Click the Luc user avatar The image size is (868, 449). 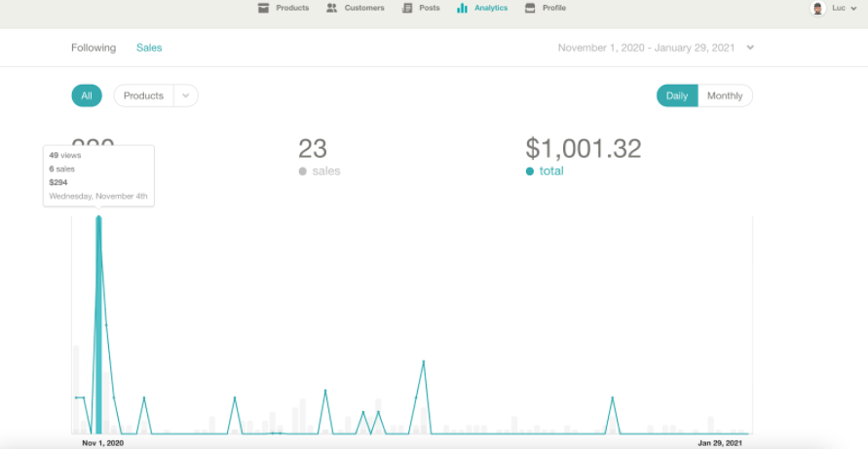tap(817, 9)
